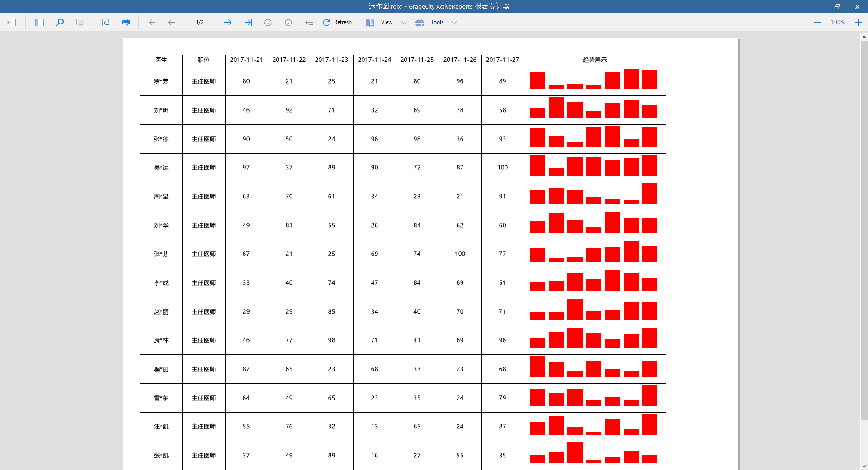Click the history backward icon

pyautogui.click(x=268, y=22)
